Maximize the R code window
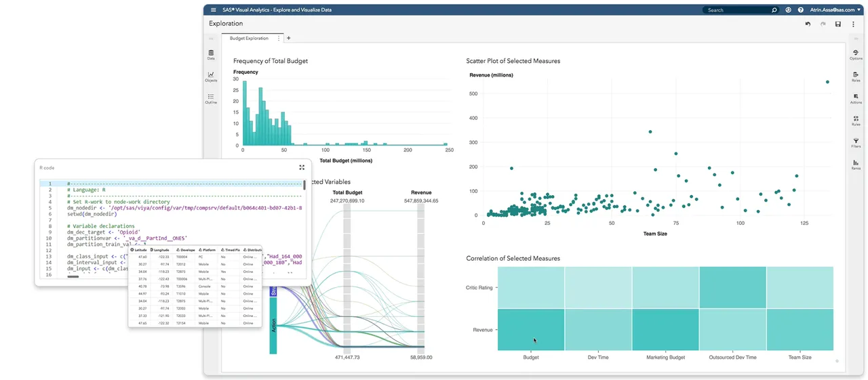Screen dimensions: 868x380 [302, 167]
